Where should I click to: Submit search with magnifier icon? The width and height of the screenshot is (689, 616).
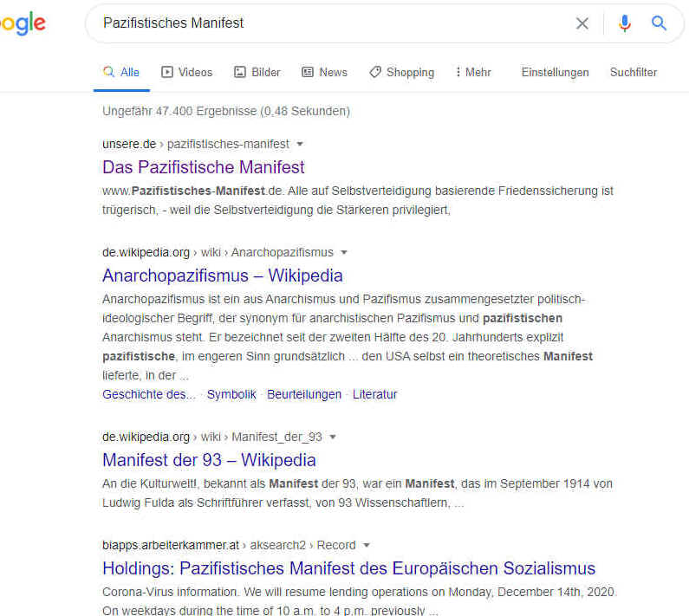coord(659,23)
